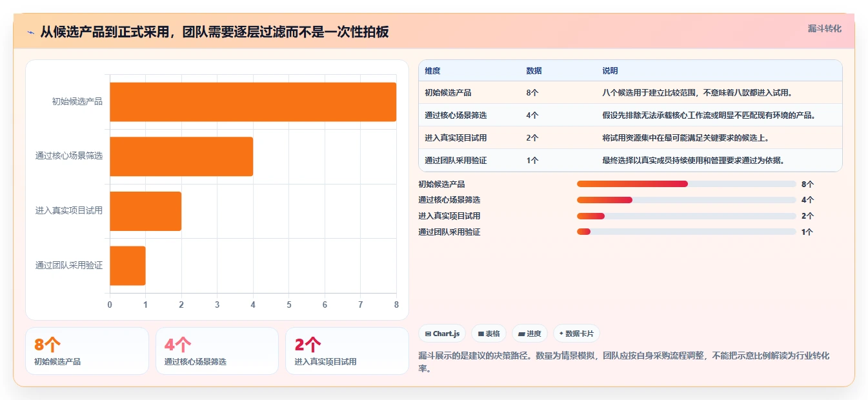Click description starting 最终选择以真实成员持续使用
Screen dimensions: 868x400
coord(693,161)
